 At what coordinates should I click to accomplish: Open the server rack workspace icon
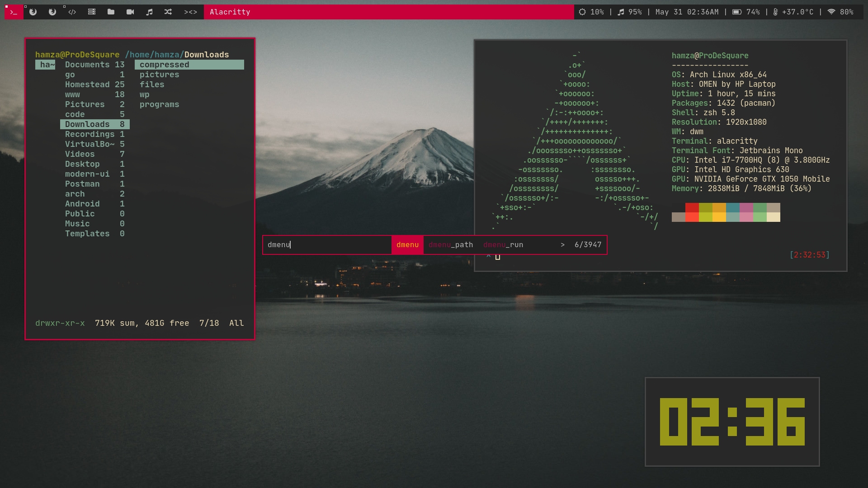[92, 12]
